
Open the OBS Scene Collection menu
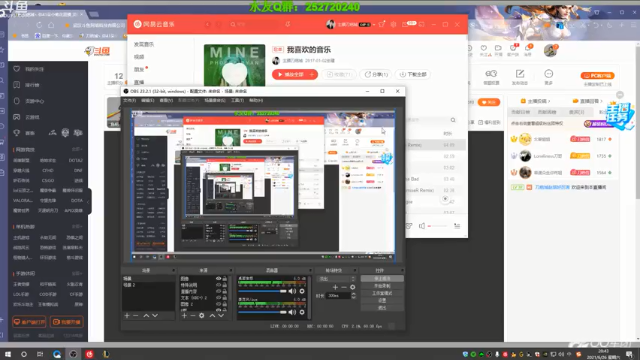tap(215, 100)
